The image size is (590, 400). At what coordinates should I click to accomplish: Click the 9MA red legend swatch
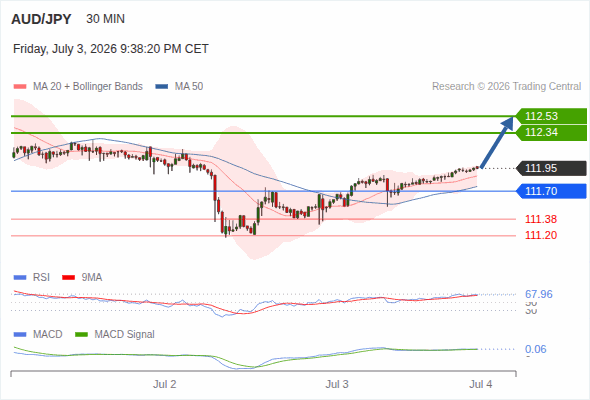pos(68,278)
